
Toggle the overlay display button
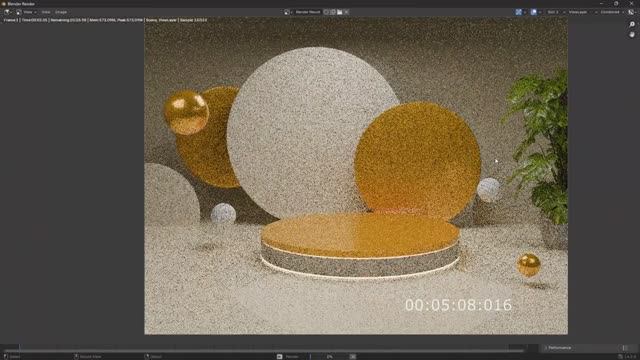click(x=534, y=12)
